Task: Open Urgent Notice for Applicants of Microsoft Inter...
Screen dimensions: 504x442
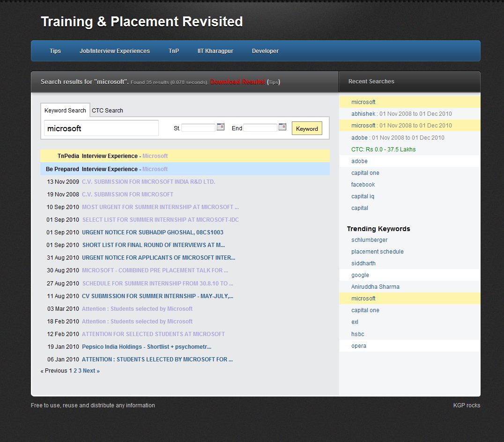Action: pyautogui.click(x=158, y=258)
